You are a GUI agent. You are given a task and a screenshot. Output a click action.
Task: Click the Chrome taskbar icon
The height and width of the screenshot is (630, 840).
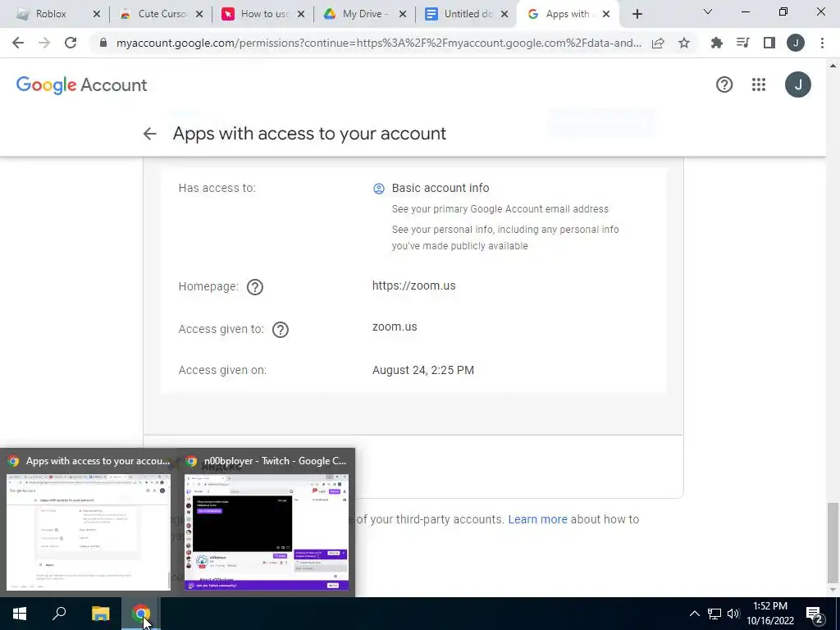click(x=141, y=614)
